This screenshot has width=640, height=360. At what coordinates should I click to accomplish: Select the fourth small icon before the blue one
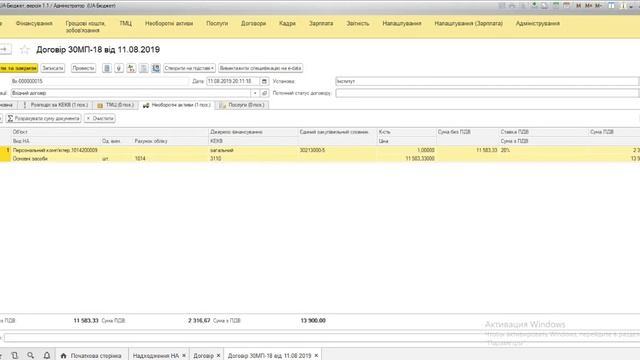(x=143, y=68)
